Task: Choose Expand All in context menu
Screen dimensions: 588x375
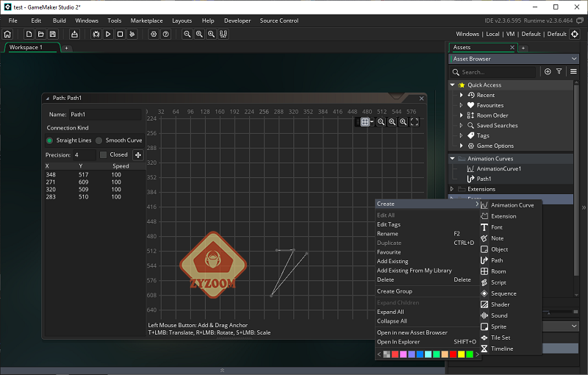Action: 427,312
